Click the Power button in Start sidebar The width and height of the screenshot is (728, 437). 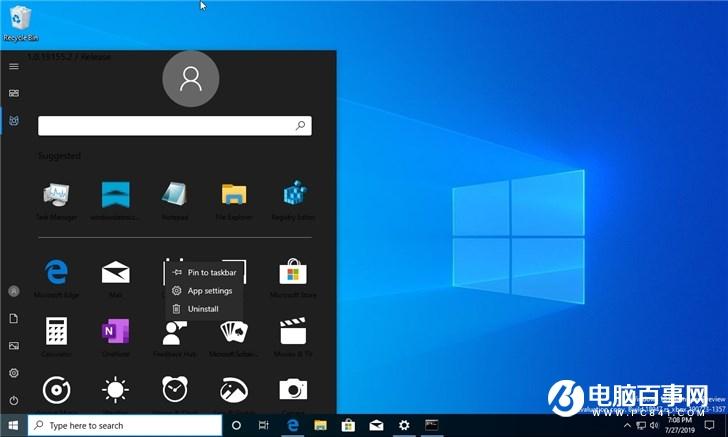pyautogui.click(x=14, y=400)
